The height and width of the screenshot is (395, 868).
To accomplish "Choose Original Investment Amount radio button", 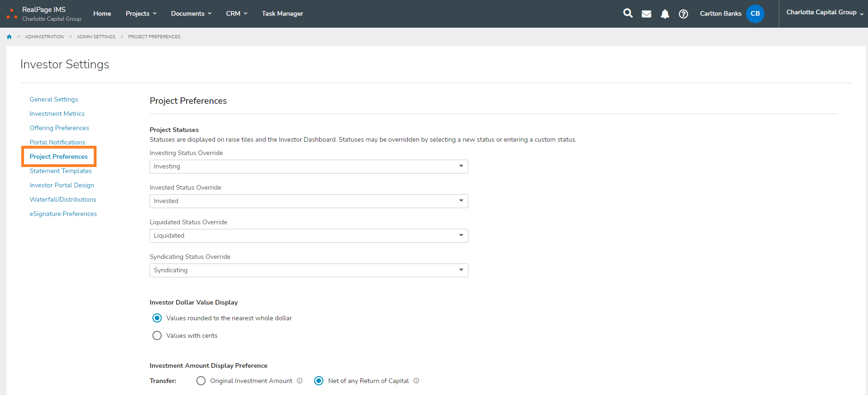I will tap(201, 381).
